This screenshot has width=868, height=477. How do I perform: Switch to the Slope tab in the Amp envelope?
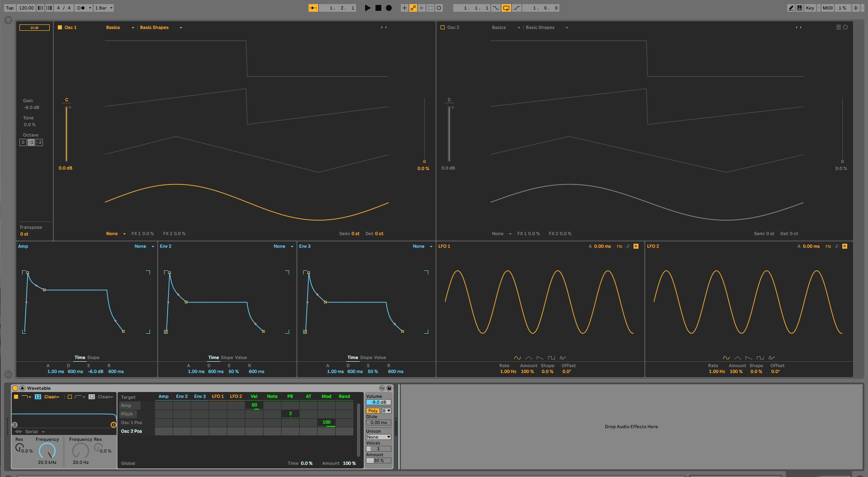(x=93, y=357)
